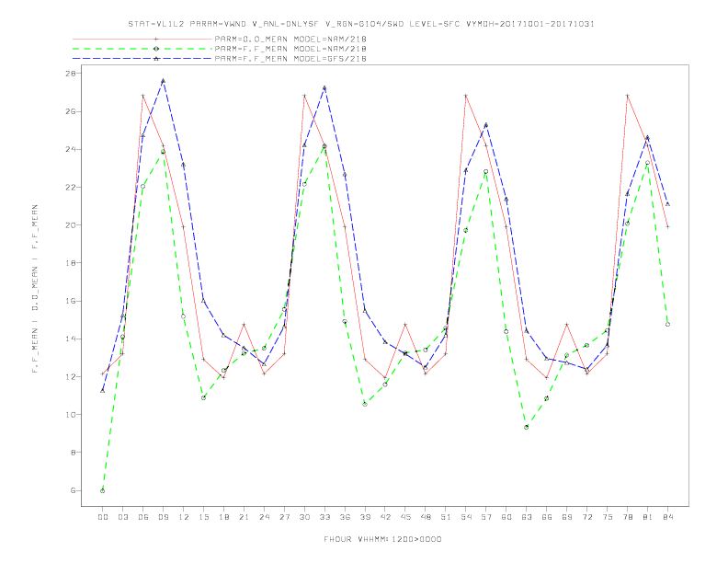Screen dimensions: 728x563
Task: Click x-axis tick label 15
Action: click(x=203, y=517)
